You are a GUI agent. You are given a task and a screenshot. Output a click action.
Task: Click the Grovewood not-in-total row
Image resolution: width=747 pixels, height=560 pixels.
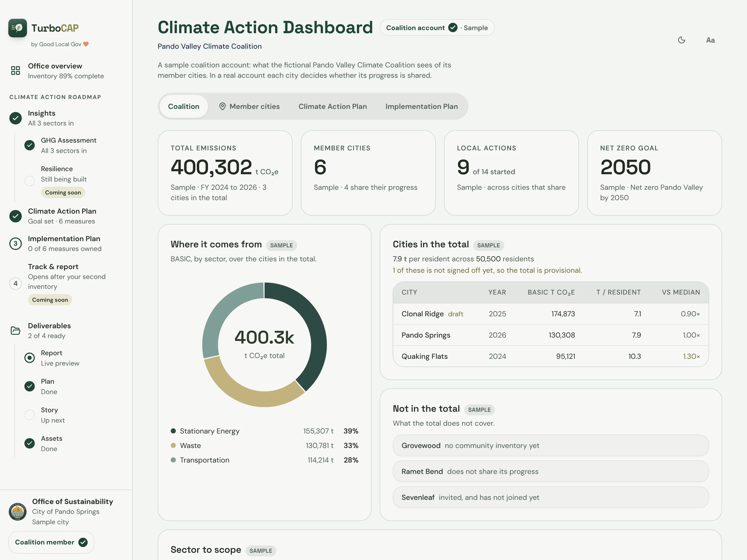(551, 446)
